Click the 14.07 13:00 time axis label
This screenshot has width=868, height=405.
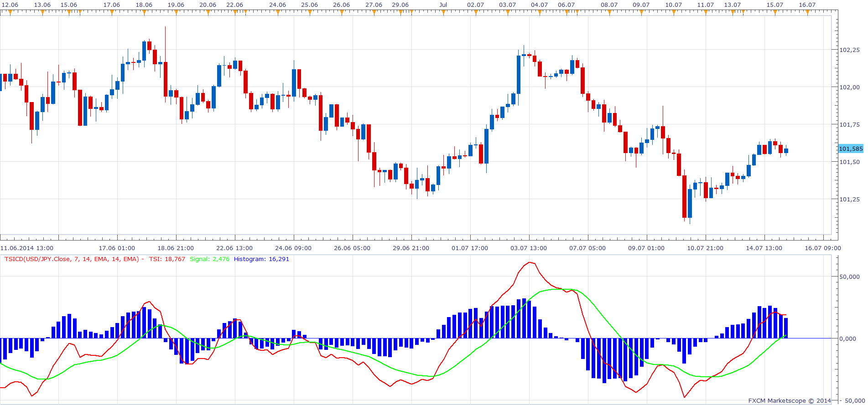(x=764, y=248)
